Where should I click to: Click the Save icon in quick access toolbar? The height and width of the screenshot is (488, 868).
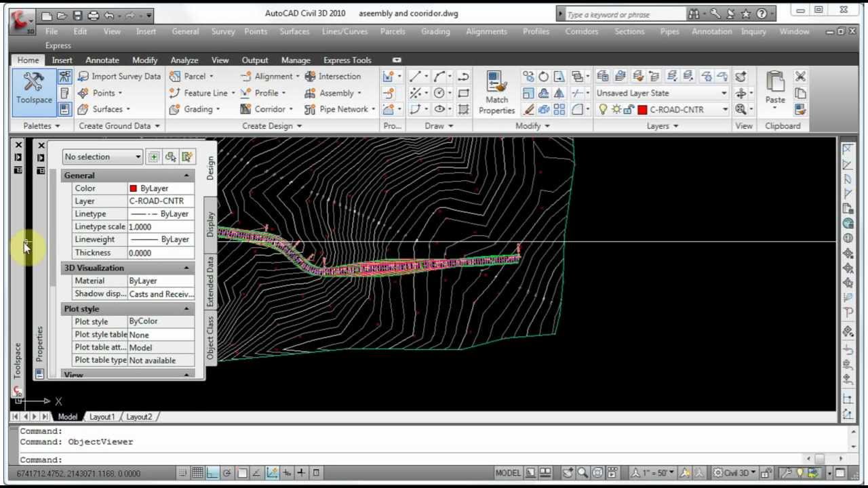point(77,15)
